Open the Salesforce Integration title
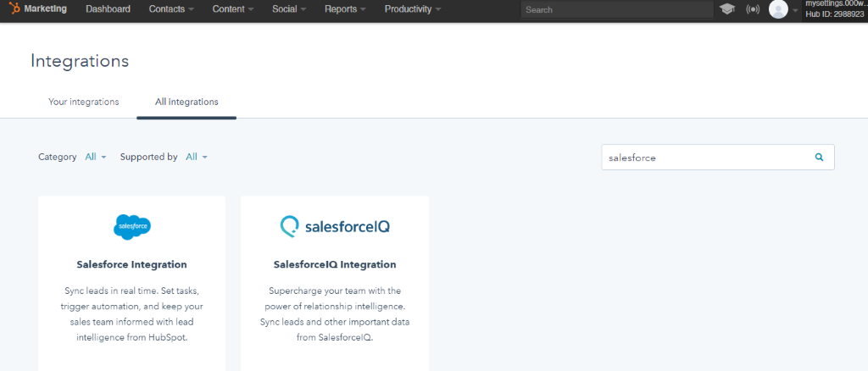Viewport: 868px width, 371px height. point(131,264)
